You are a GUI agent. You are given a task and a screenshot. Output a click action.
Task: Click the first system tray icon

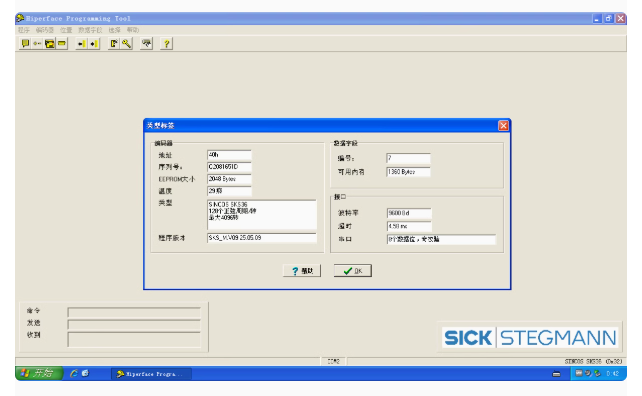[x=579, y=373]
